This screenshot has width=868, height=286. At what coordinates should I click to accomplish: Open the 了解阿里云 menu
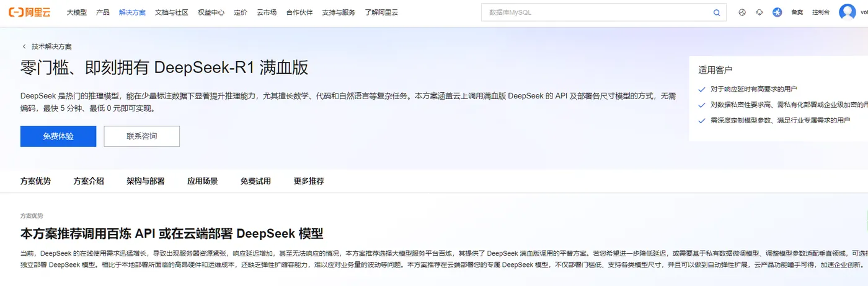381,12
